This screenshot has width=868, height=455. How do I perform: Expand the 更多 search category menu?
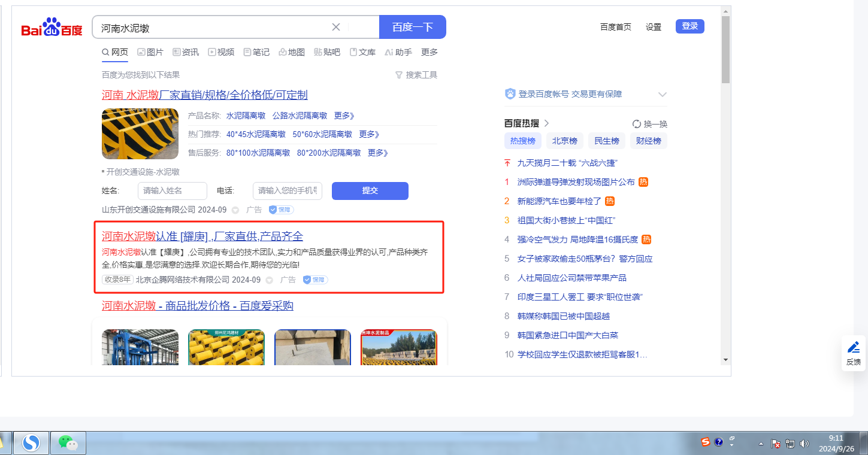point(430,52)
